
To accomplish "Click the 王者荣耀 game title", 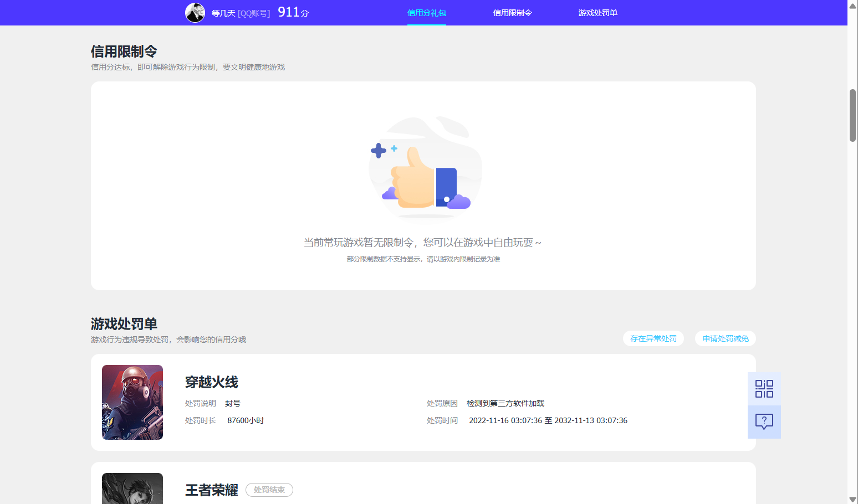I will (x=212, y=490).
